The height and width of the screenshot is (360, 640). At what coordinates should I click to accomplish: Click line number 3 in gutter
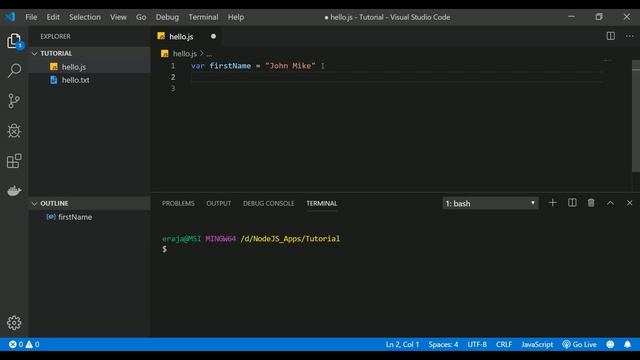[x=173, y=88]
